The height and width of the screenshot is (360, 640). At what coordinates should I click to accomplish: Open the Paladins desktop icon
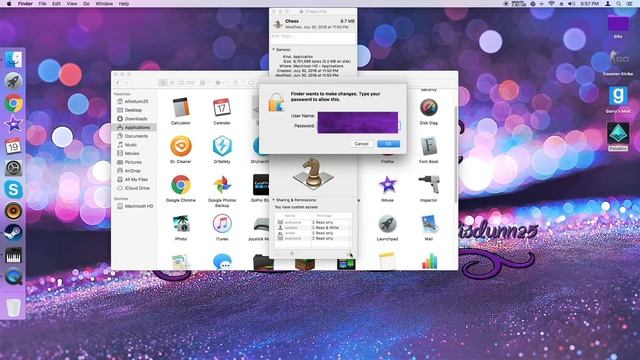click(x=618, y=133)
